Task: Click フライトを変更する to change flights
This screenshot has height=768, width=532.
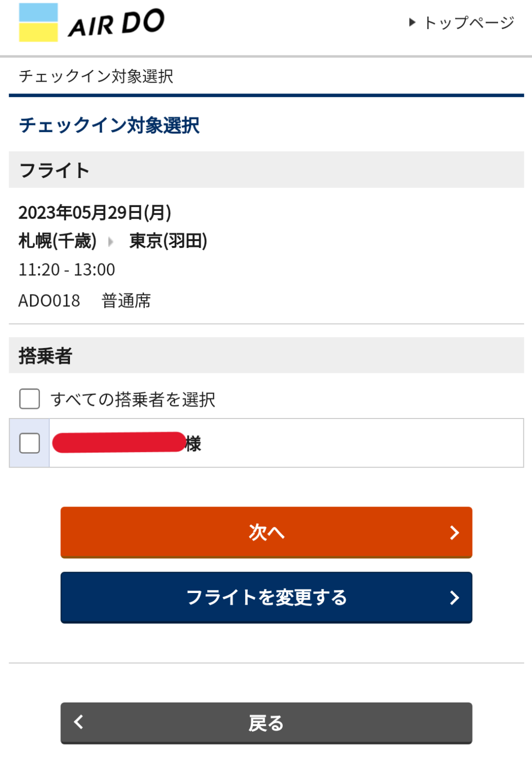Action: [266, 597]
